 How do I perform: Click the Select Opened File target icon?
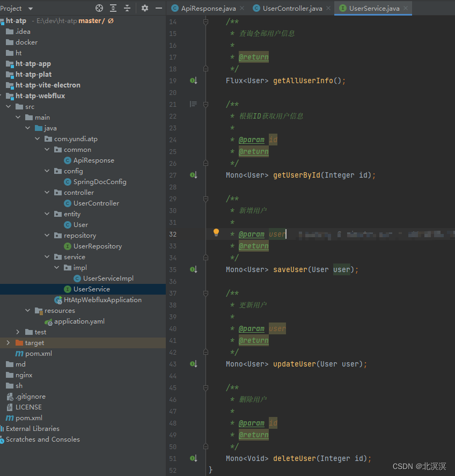point(98,8)
